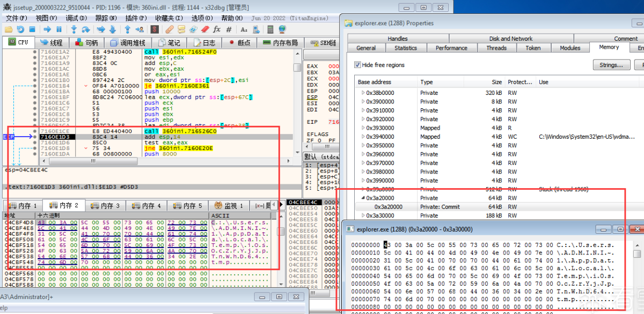Click disassembly pane vertical scrollbar thumb
Screen dimensions: 644x314
(x=297, y=68)
